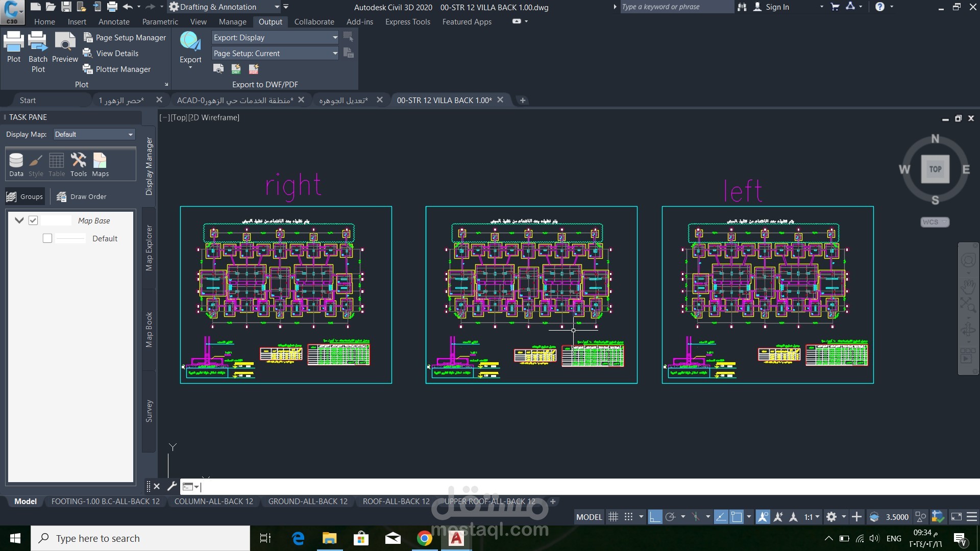This screenshot has height=551, width=980.
Task: Open the Drafting & Annotation workspace dropdown
Action: pyautogui.click(x=225, y=7)
